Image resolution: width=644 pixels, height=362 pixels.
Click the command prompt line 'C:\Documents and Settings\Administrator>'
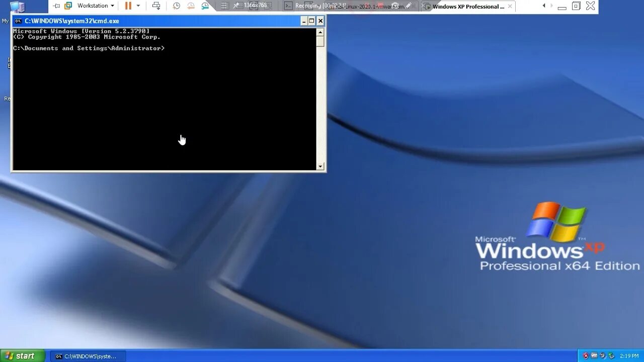[89, 48]
